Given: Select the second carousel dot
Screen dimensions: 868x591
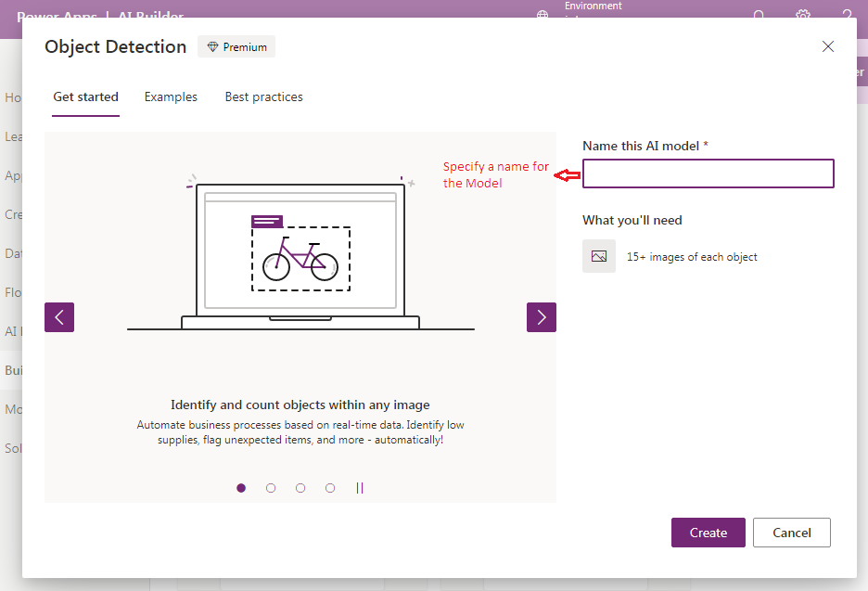Looking at the screenshot, I should pos(271,488).
